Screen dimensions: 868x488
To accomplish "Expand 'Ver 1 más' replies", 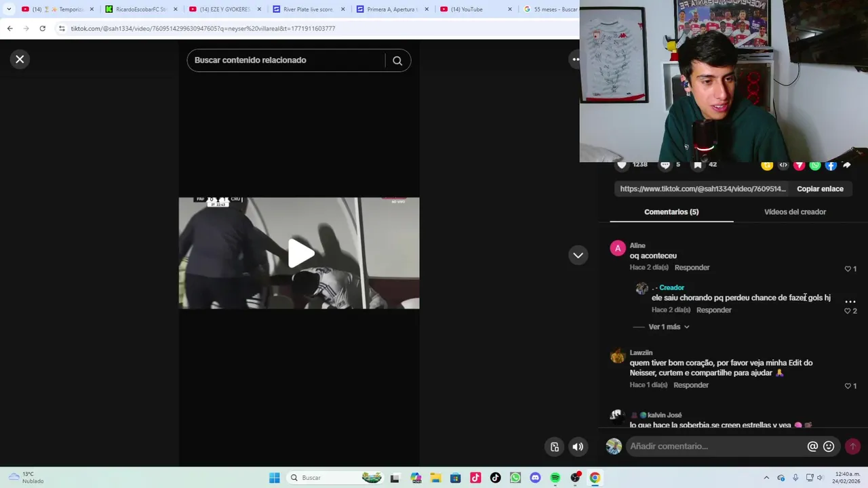I will [x=669, y=327].
